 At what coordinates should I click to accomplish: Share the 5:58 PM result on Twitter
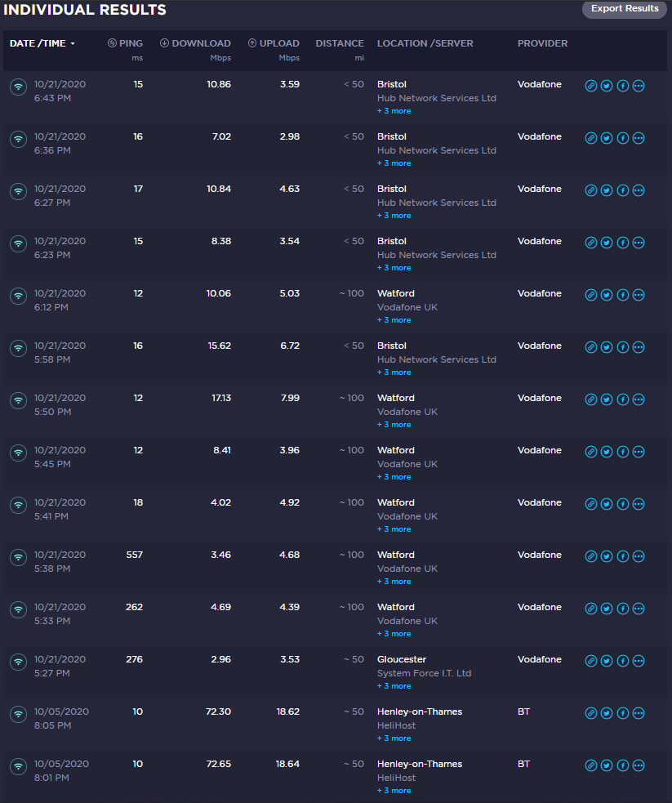coord(607,347)
